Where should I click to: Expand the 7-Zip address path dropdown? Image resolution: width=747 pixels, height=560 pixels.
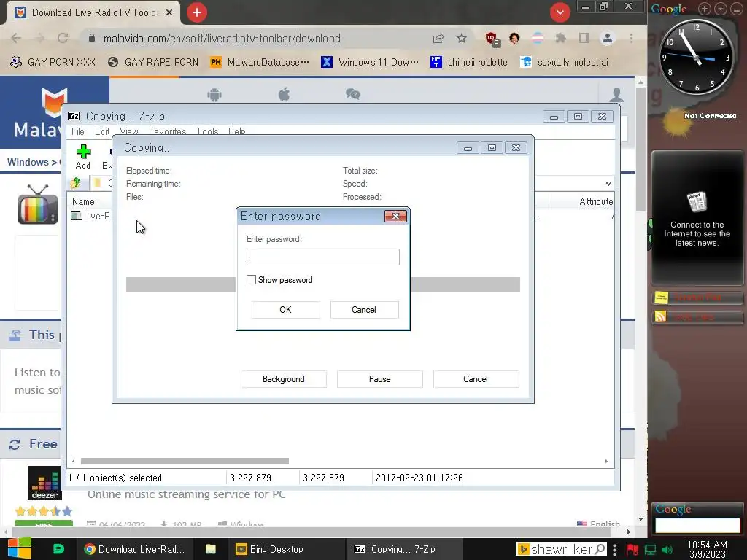(x=608, y=183)
